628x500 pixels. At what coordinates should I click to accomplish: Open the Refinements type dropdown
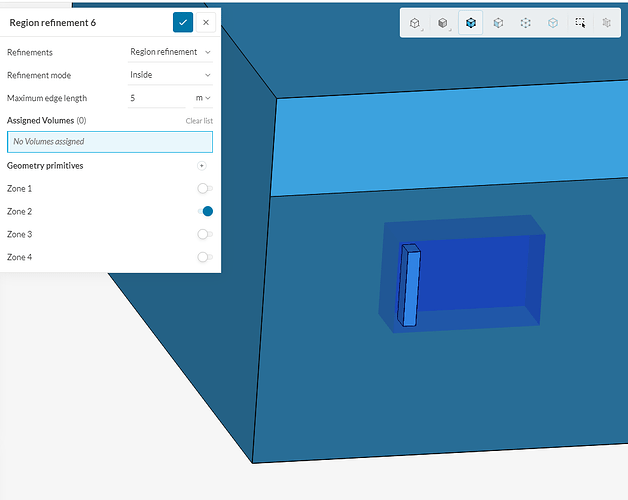170,52
